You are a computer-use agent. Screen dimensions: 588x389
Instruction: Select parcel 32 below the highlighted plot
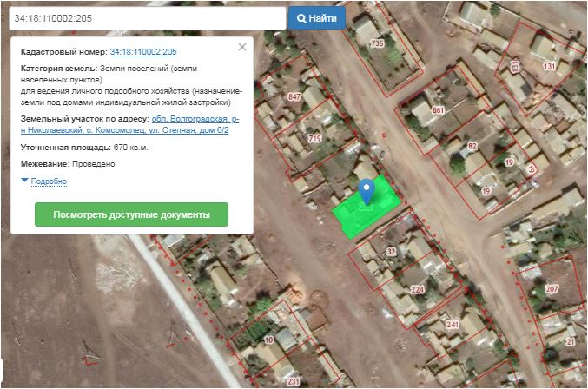(391, 252)
